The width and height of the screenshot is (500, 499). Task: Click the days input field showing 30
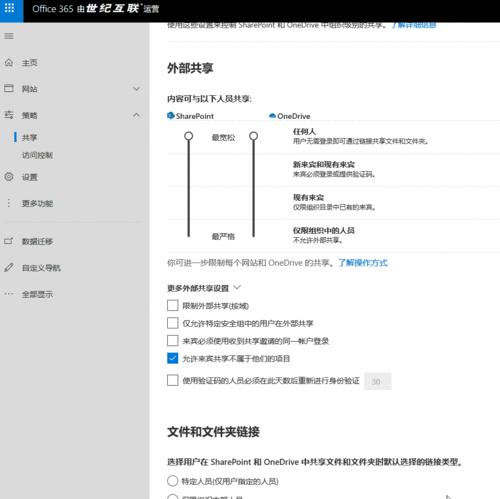(378, 381)
